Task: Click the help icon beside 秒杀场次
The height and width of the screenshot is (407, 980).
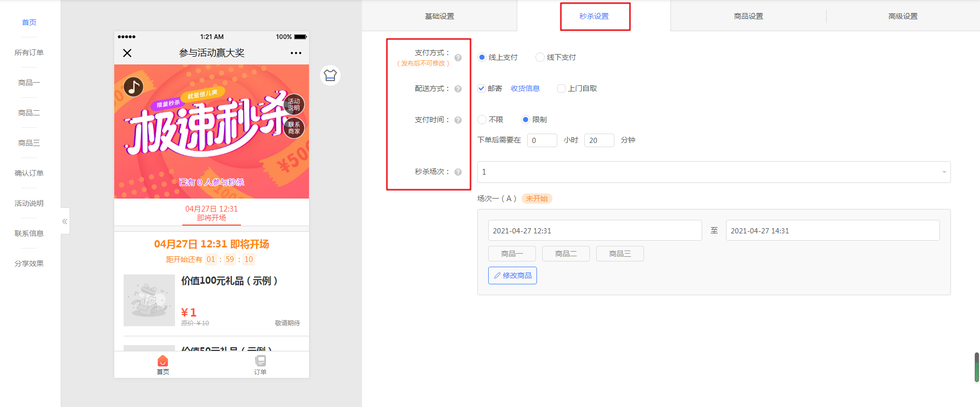Action: (x=458, y=172)
